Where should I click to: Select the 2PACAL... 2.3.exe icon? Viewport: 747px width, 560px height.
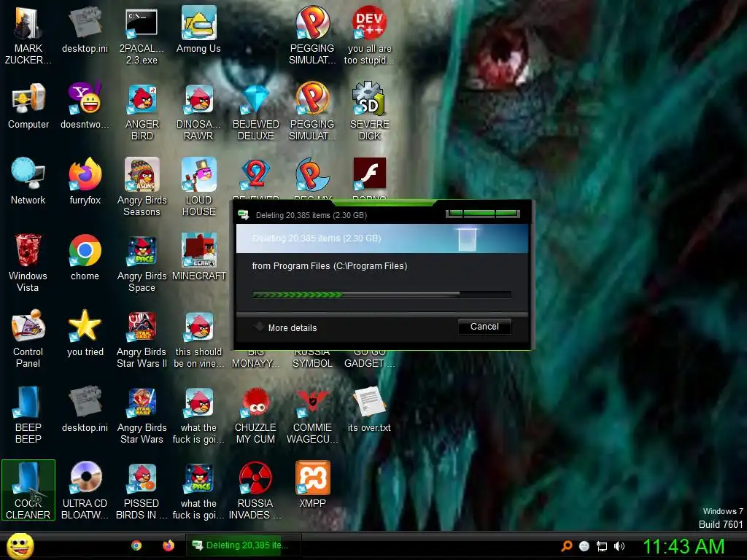point(142,36)
